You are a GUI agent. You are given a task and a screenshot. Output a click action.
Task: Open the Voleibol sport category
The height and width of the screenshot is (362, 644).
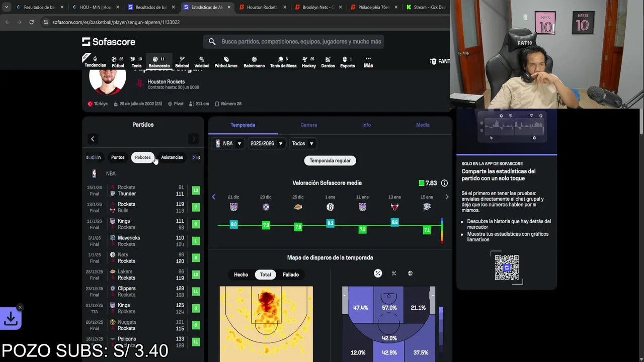pos(202,62)
